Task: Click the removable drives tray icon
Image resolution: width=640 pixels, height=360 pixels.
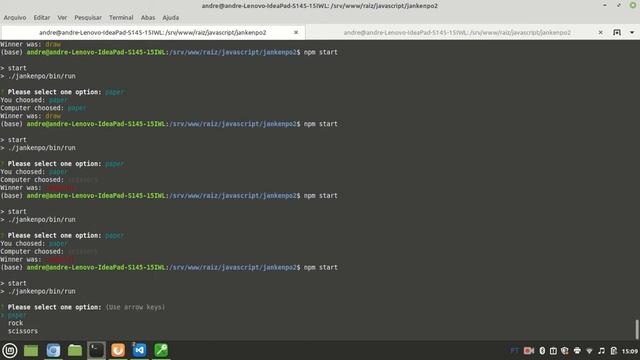Action: click(553, 351)
